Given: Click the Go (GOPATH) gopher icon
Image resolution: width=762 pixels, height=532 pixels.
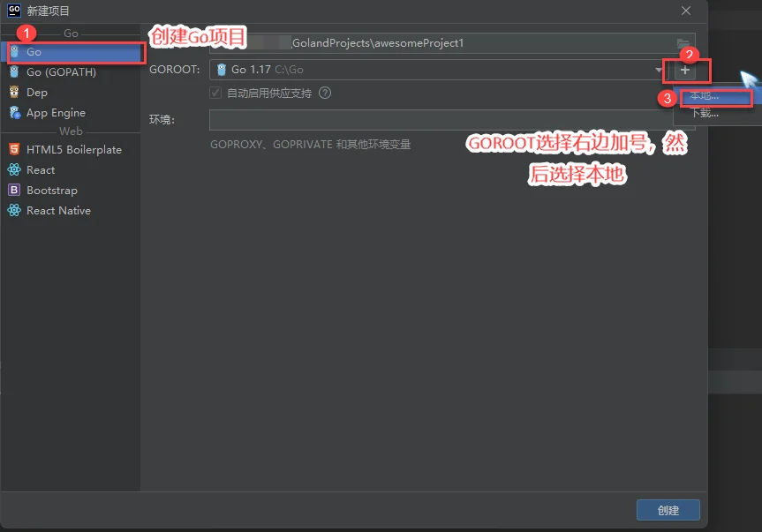Looking at the screenshot, I should pos(15,71).
